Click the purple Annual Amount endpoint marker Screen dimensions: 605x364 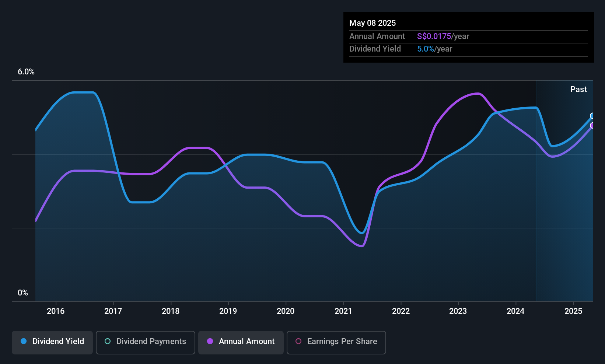pos(592,126)
